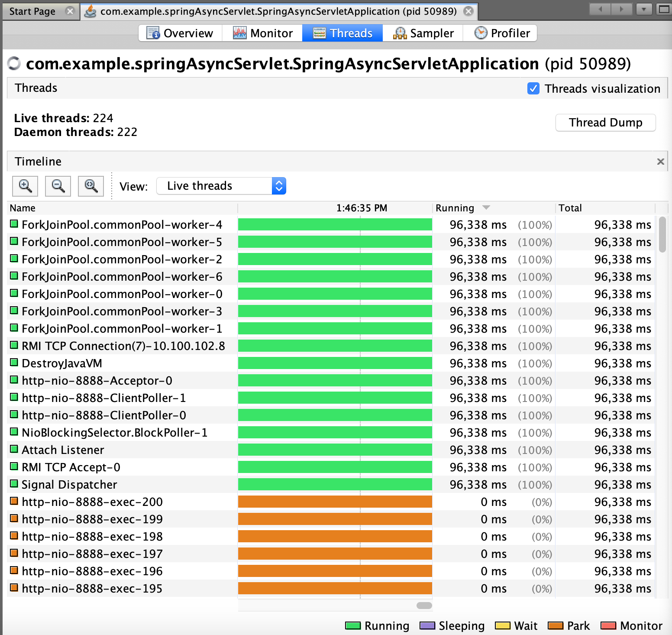
Task: Close the Timeline panel with the X
Action: pos(660,162)
